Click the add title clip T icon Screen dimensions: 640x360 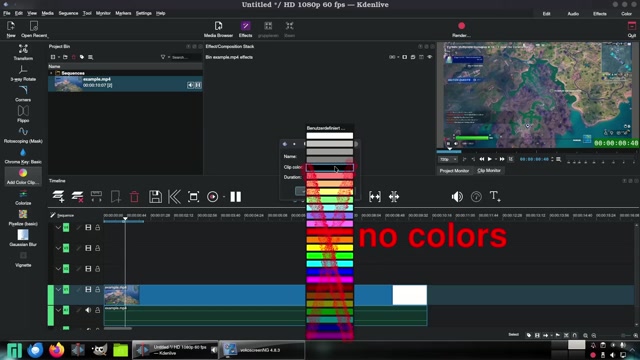(x=495, y=196)
